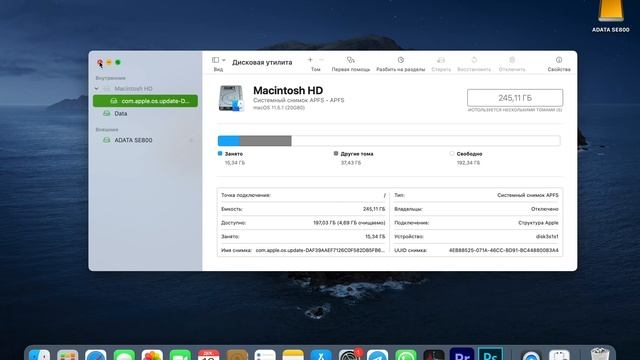Screen dimensions: 640x360
Task: Click the disk icon next to Data
Action: point(107,113)
